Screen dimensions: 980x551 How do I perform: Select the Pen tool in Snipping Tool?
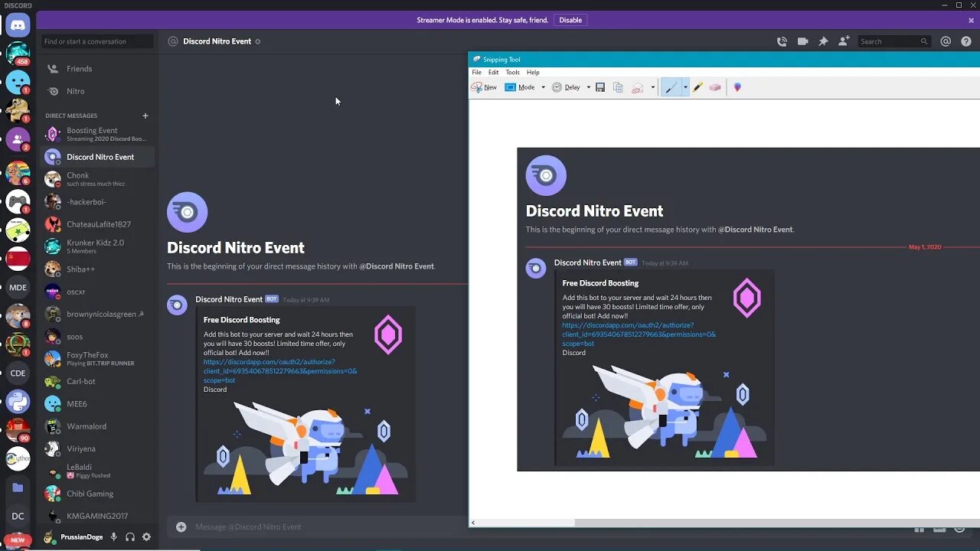click(671, 87)
